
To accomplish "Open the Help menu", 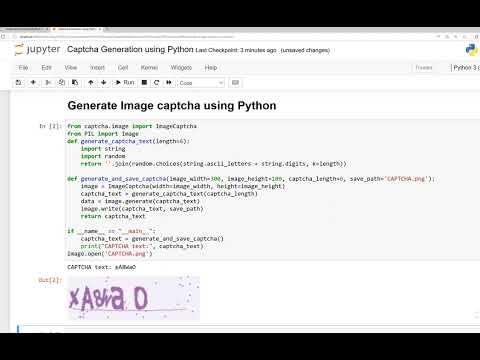I will [x=211, y=68].
